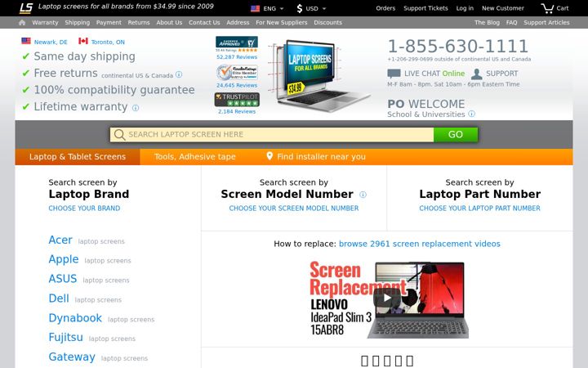Click the ResellerRatings Elite Member badge
The image size is (588, 368).
[x=237, y=73]
